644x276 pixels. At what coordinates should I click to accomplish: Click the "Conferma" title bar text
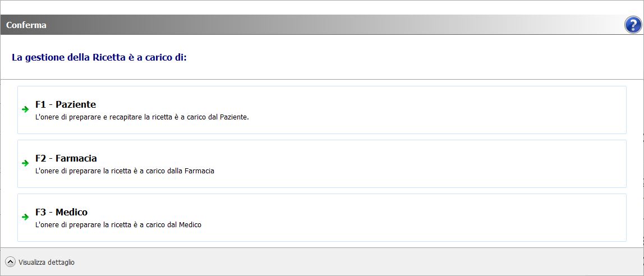click(26, 25)
